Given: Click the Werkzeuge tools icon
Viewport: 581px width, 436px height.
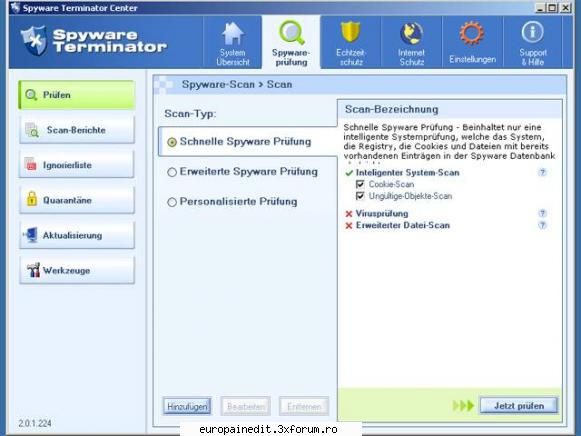Looking at the screenshot, I should pyautogui.click(x=33, y=270).
